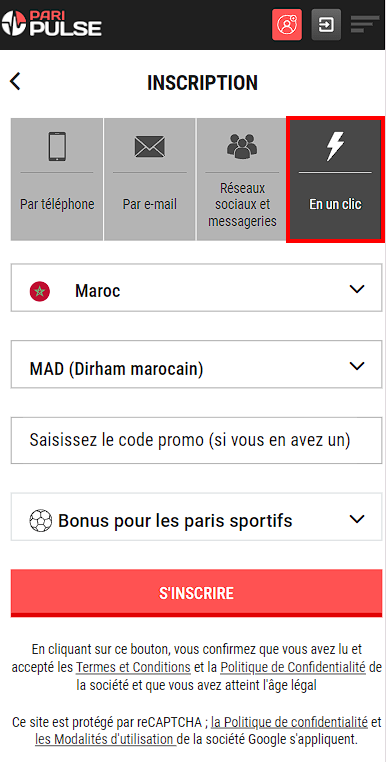This screenshot has width=386, height=762.
Task: Focus the promo code input field
Action: (x=196, y=440)
